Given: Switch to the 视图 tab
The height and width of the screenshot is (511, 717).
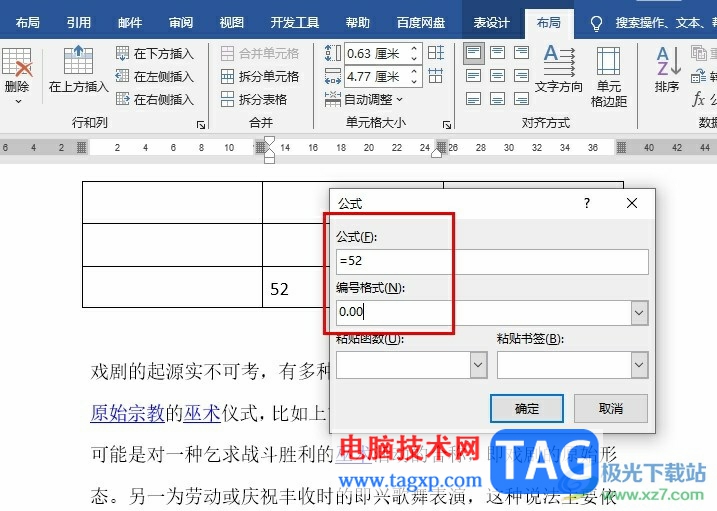Looking at the screenshot, I should point(231,22).
